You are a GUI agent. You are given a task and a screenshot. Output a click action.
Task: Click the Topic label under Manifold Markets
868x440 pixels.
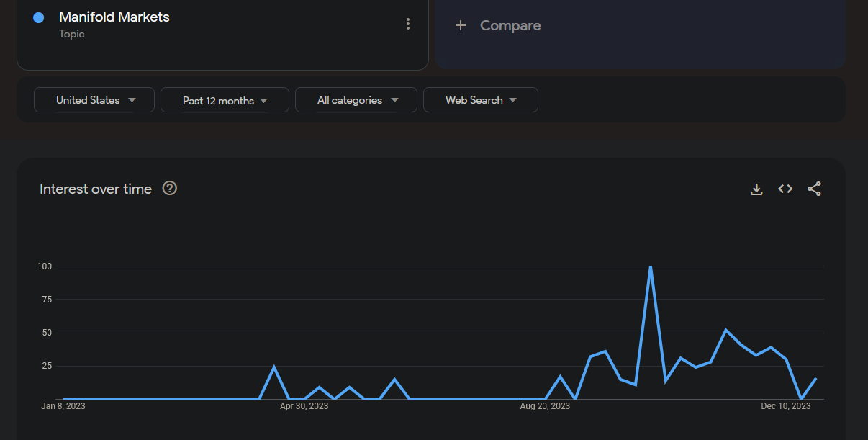(72, 34)
